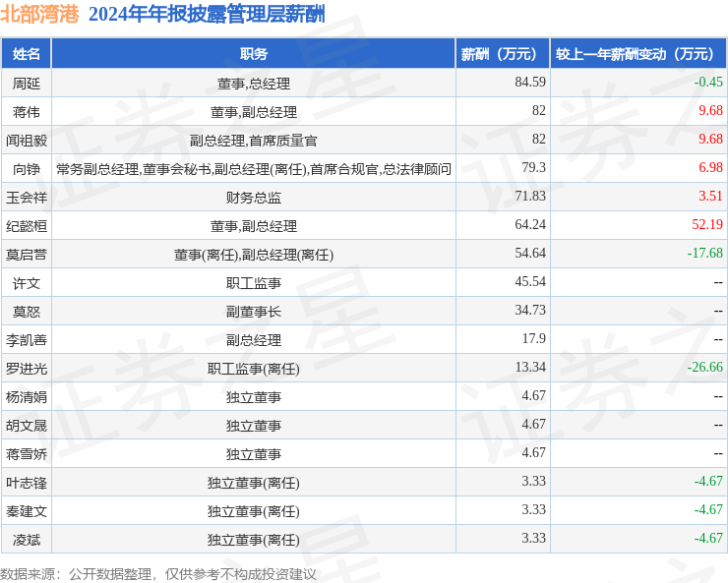
Task: Click the name 胡文晟
Action: click(x=27, y=426)
